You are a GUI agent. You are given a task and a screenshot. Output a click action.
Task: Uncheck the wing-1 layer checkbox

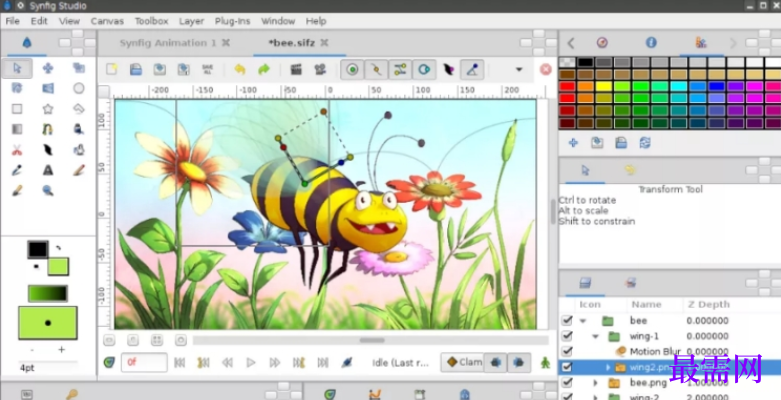tap(567, 336)
